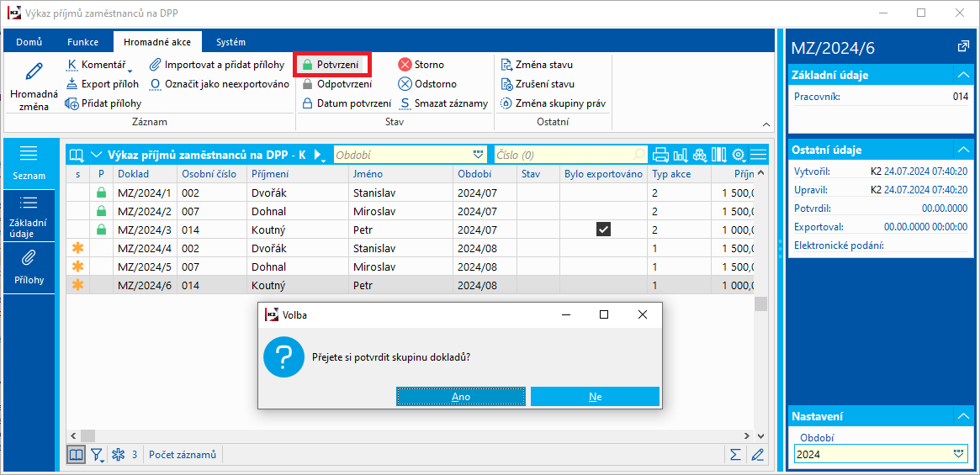Pop out the MZ/2024/6 detail panel
This screenshot has height=475, width=980.
click(x=962, y=47)
